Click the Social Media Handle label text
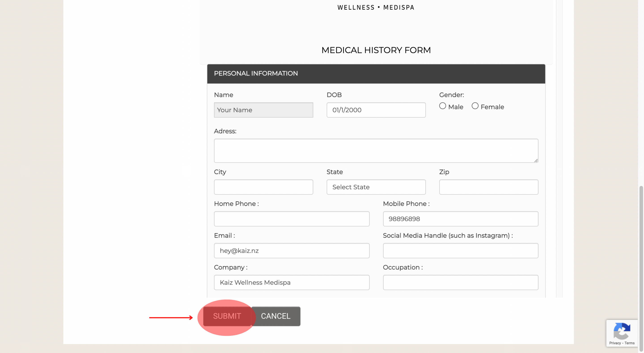The image size is (644, 353). (x=448, y=235)
